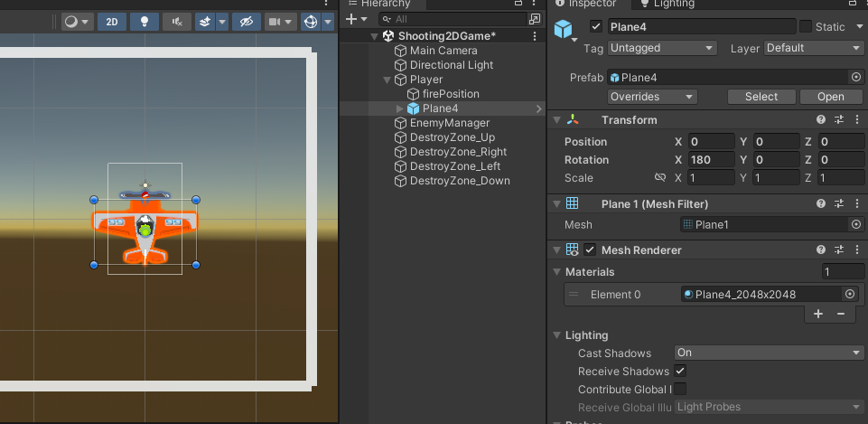Select DestroyZone_Right object
The image size is (868, 424).
458,152
